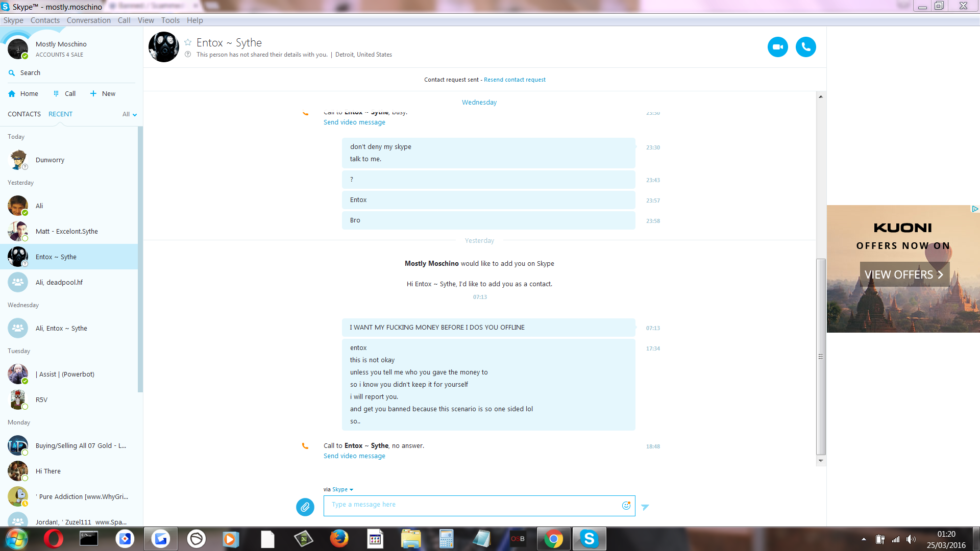Open the Conversation menu
This screenshot has width=980, height=551.
point(88,20)
